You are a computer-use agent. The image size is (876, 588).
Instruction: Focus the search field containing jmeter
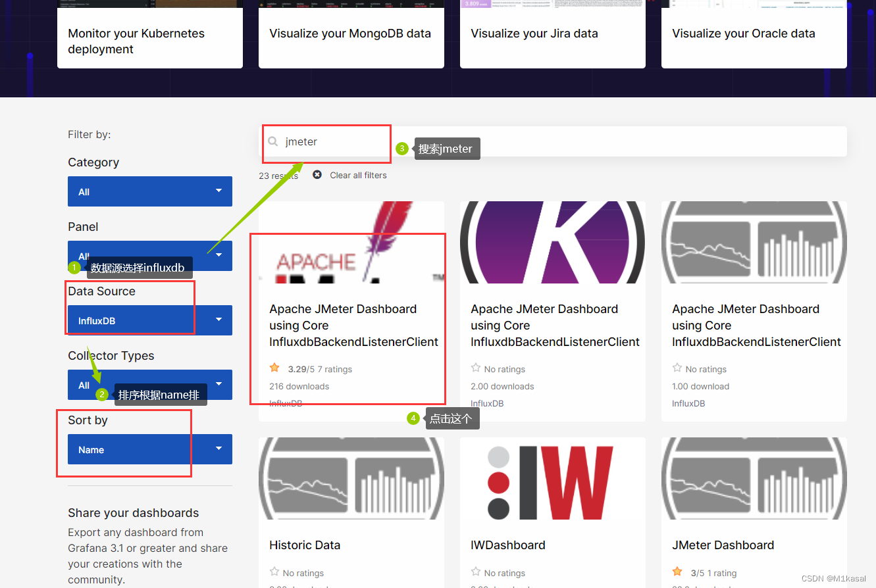click(x=553, y=141)
